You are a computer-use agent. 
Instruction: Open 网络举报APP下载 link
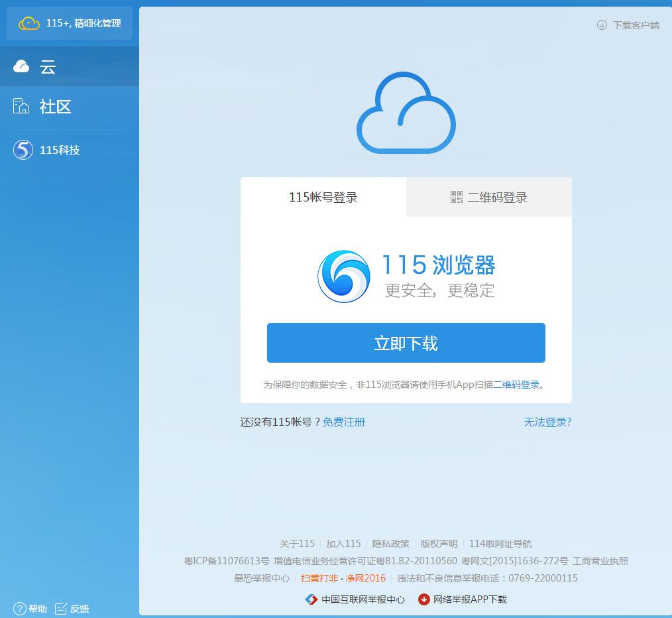point(470,599)
